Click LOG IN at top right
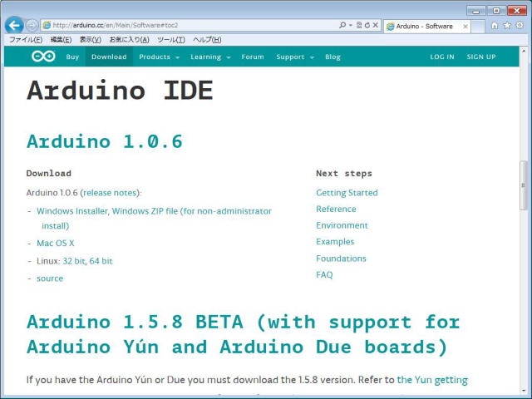The width and height of the screenshot is (532, 399). click(441, 57)
